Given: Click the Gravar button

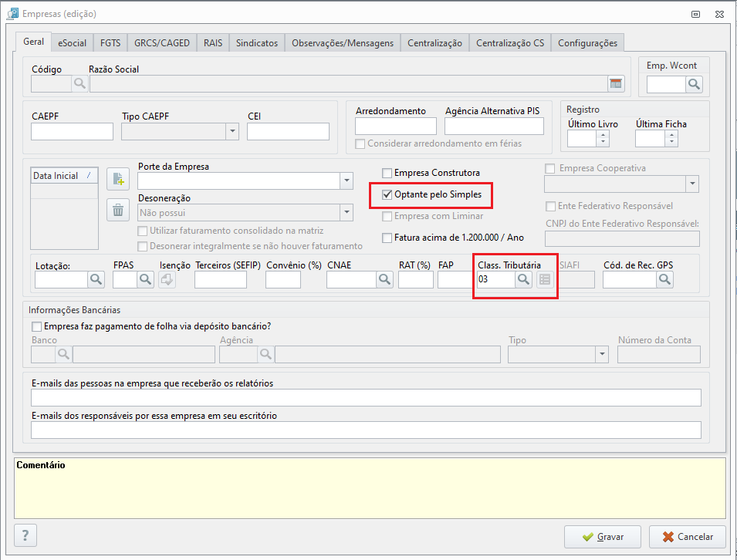Looking at the screenshot, I should pos(603,537).
